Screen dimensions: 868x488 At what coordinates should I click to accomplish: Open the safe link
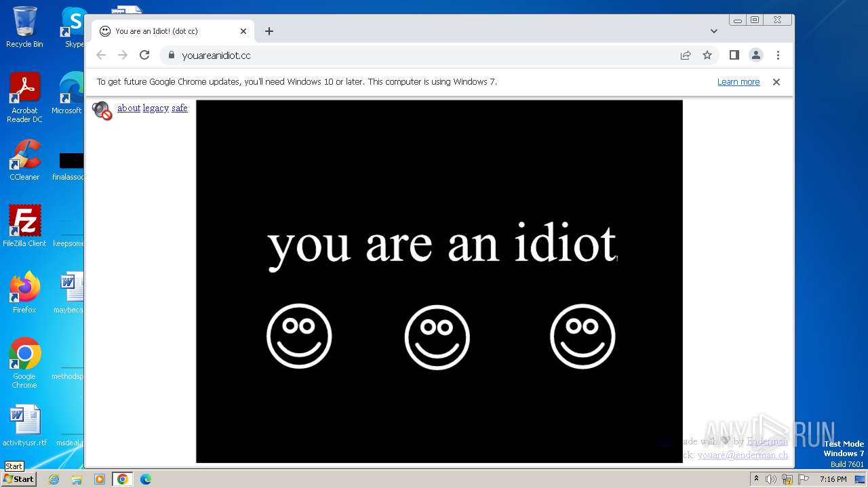(x=180, y=108)
